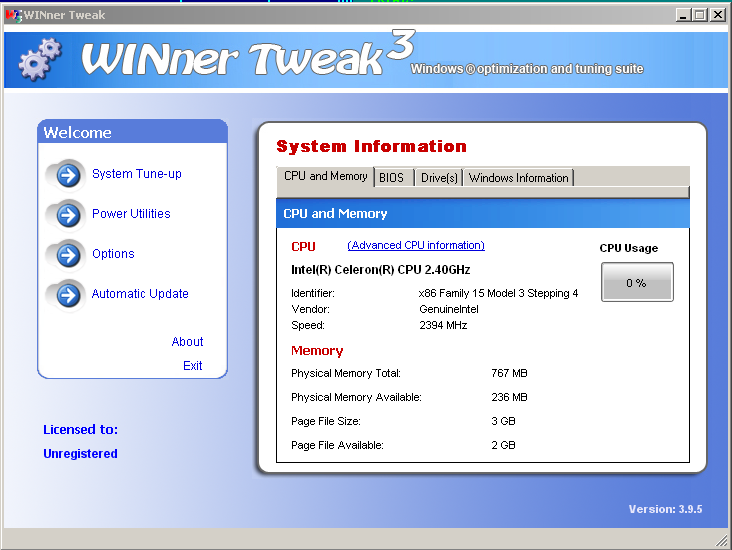Launch the Automatic Update text link
This screenshot has height=550, width=732.
140,294
